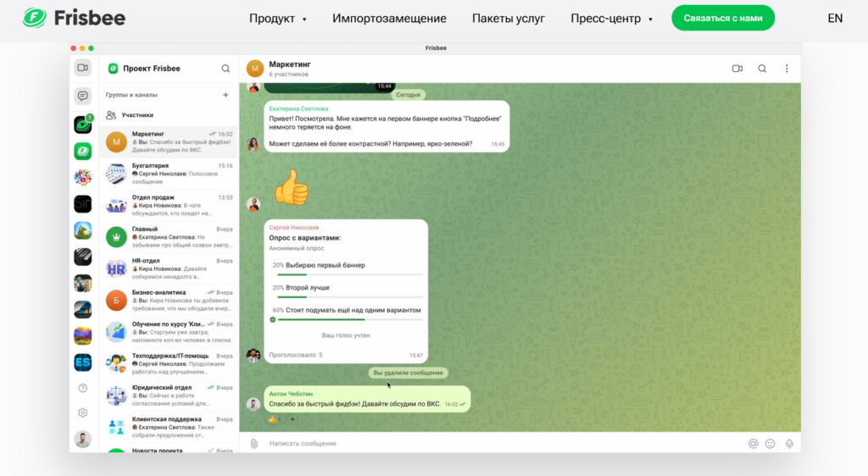
Task: Search chats in the Проект Frisbee panel
Action: pyautogui.click(x=225, y=69)
